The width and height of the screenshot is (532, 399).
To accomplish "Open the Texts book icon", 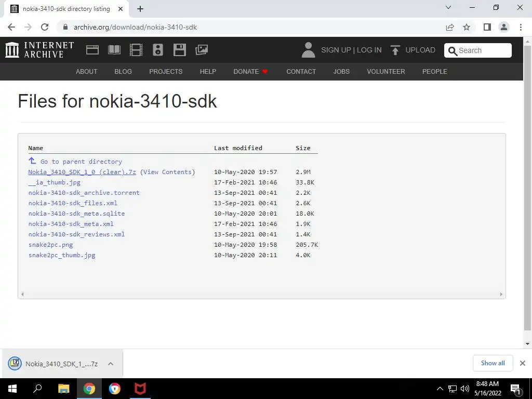I will 114,50.
